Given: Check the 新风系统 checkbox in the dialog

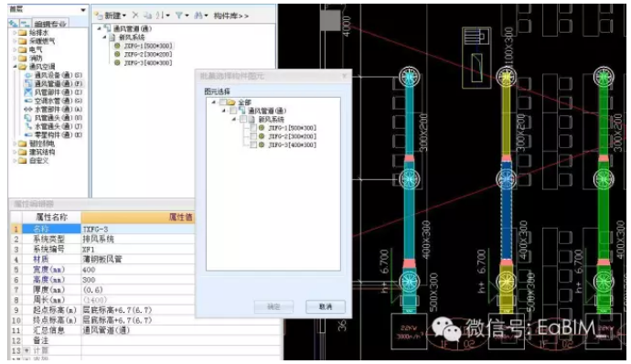Looking at the screenshot, I should (x=243, y=119).
